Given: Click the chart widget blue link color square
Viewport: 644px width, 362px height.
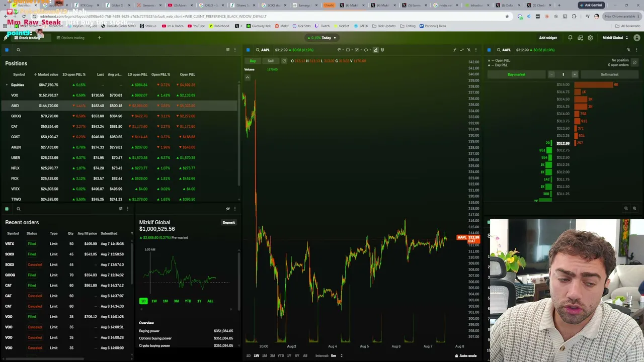Looking at the screenshot, I should click(248, 50).
